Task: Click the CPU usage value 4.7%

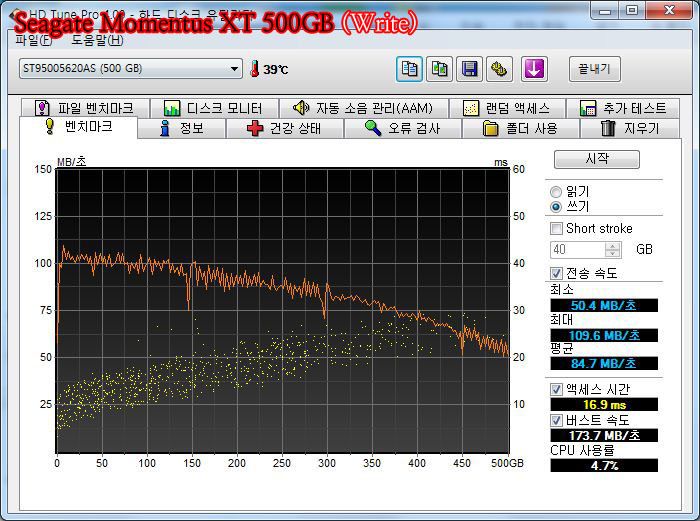Action: click(604, 466)
